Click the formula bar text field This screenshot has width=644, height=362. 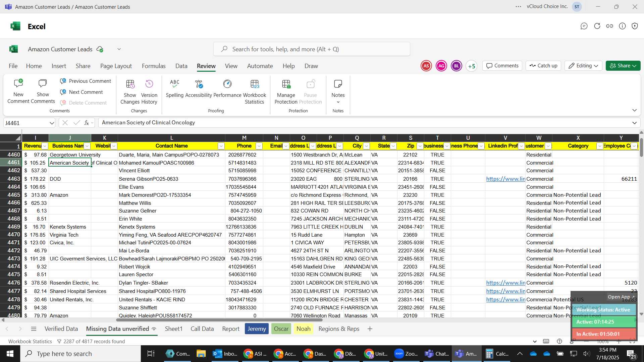(x=364, y=123)
